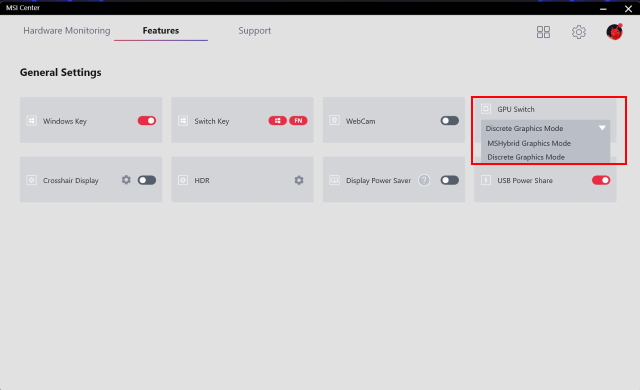Collapse the GPU Switch dropdown arrow
The image size is (640, 390).
click(602, 128)
